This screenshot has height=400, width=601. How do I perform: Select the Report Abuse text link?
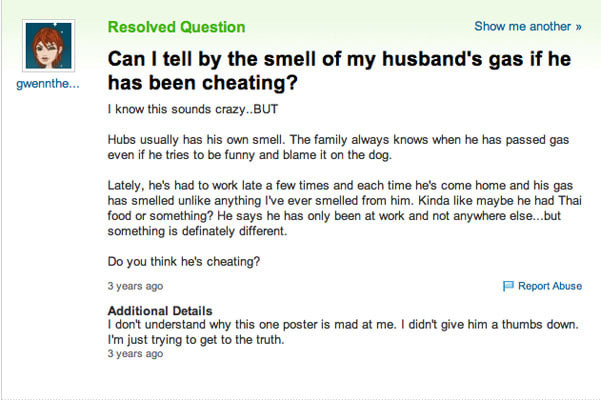coord(550,286)
